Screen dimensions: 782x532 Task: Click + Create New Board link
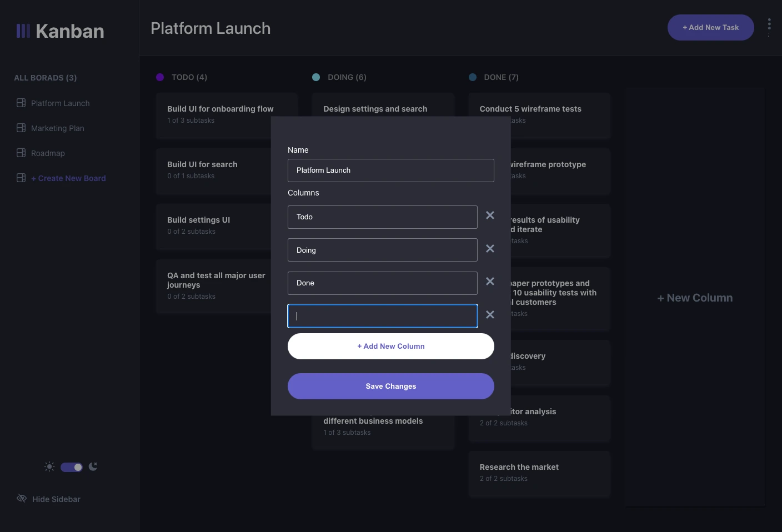68,178
